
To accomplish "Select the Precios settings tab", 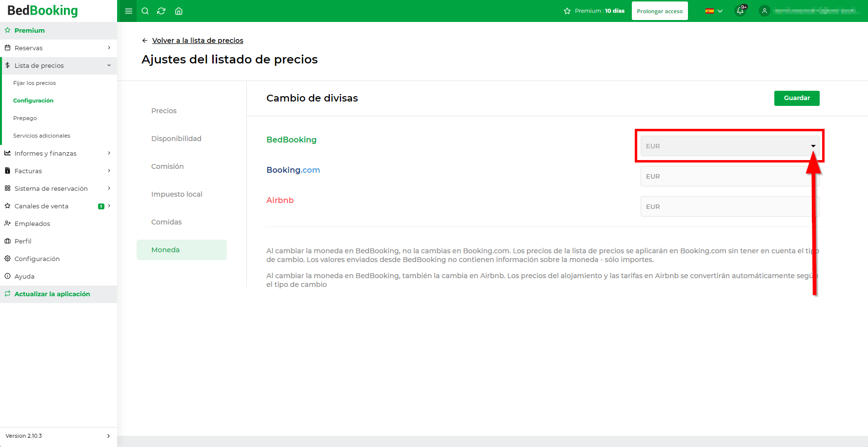I will click(182, 111).
